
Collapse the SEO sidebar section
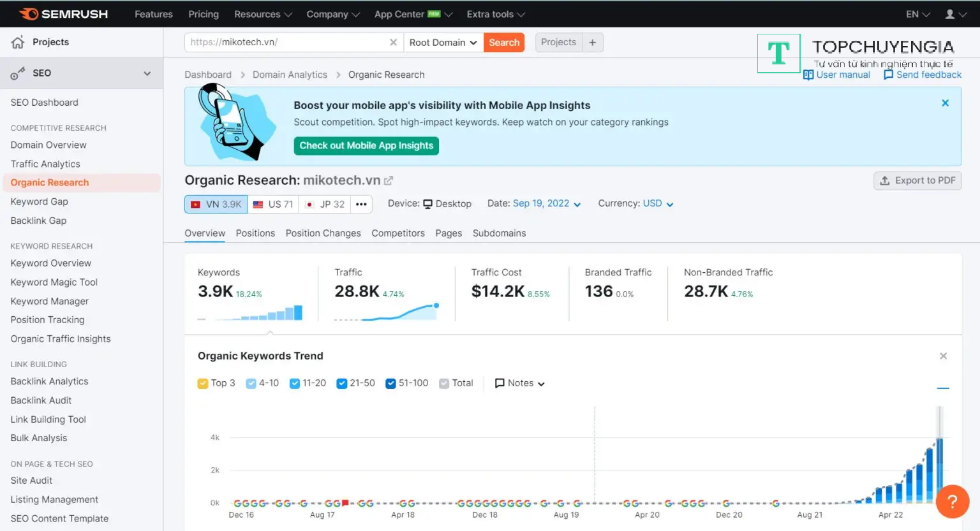tap(147, 73)
